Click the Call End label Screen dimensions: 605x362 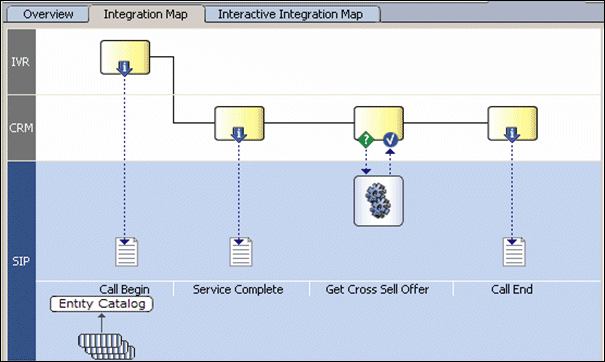click(x=512, y=289)
